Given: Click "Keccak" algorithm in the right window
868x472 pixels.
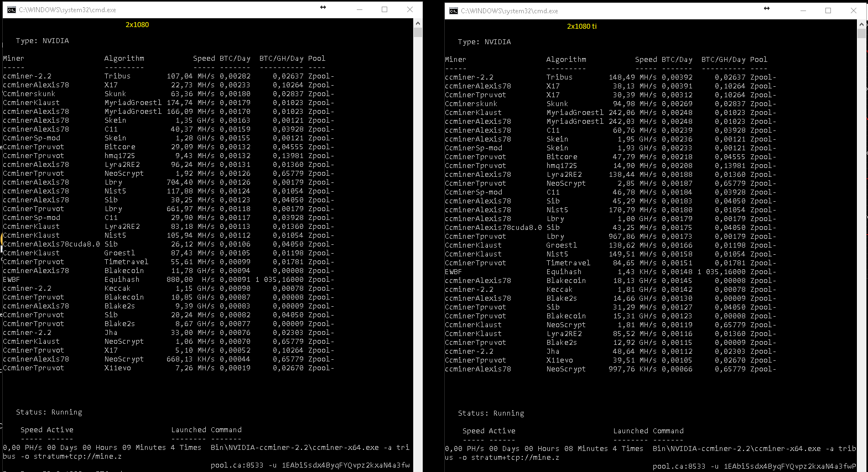Looking at the screenshot, I should [x=560, y=290].
